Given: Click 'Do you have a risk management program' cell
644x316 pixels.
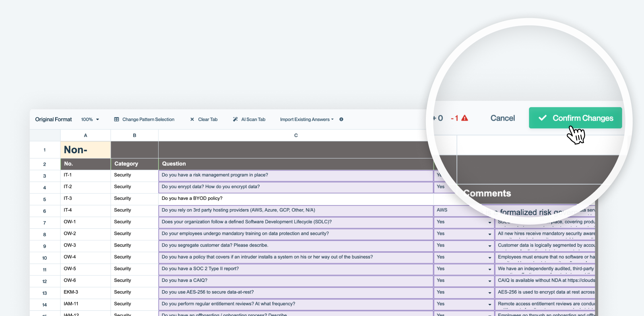Looking at the screenshot, I should click(296, 176).
